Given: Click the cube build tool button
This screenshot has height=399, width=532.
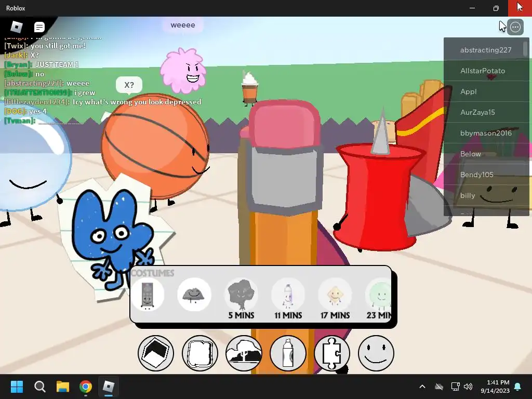Looking at the screenshot, I should click(x=156, y=353).
